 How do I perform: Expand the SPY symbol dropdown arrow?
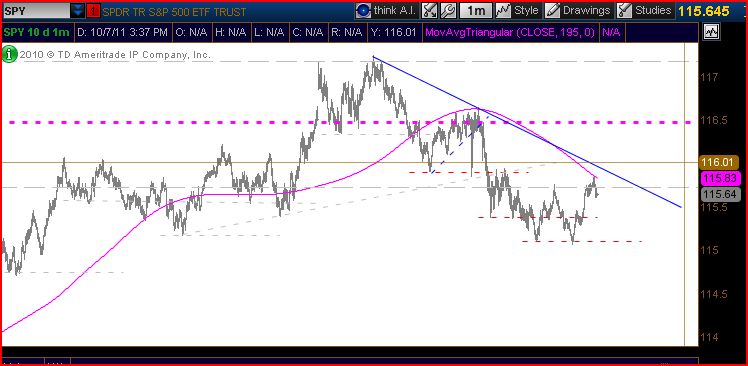tap(77, 10)
